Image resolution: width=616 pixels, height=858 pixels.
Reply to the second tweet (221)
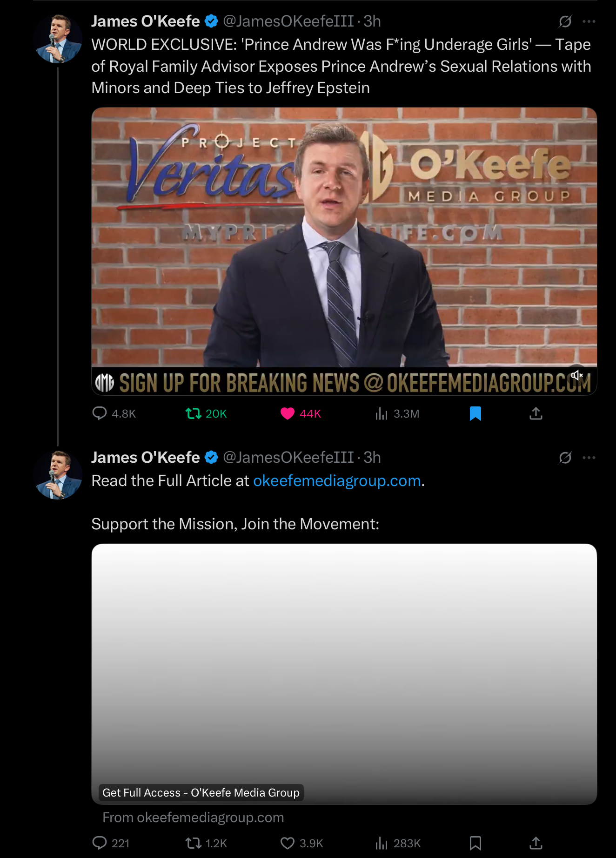111,843
